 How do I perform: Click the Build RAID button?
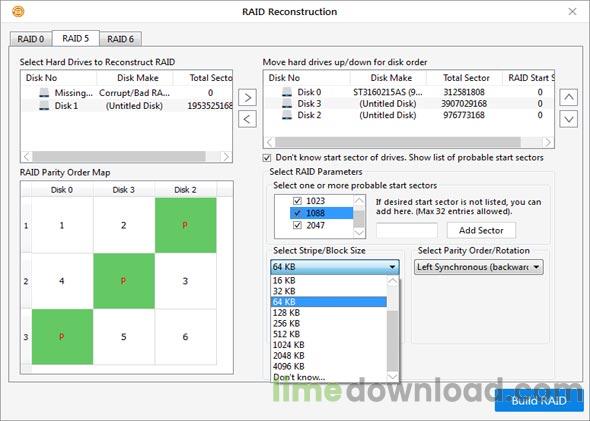[539, 400]
